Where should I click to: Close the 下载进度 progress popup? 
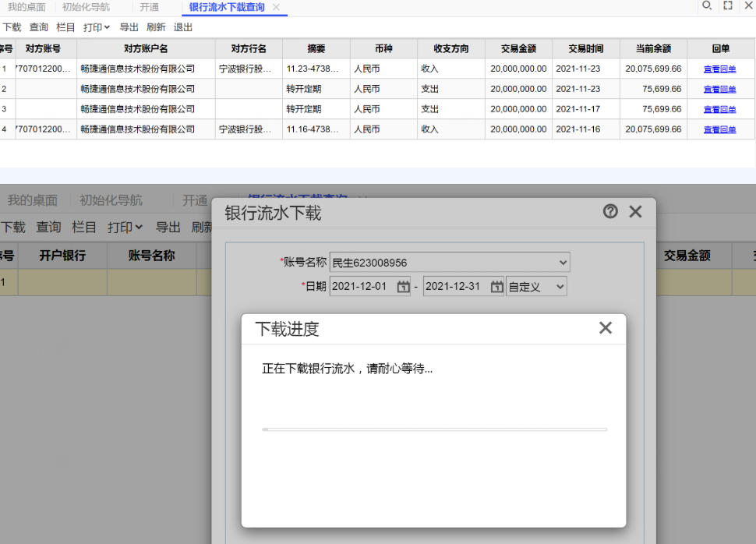(x=605, y=328)
